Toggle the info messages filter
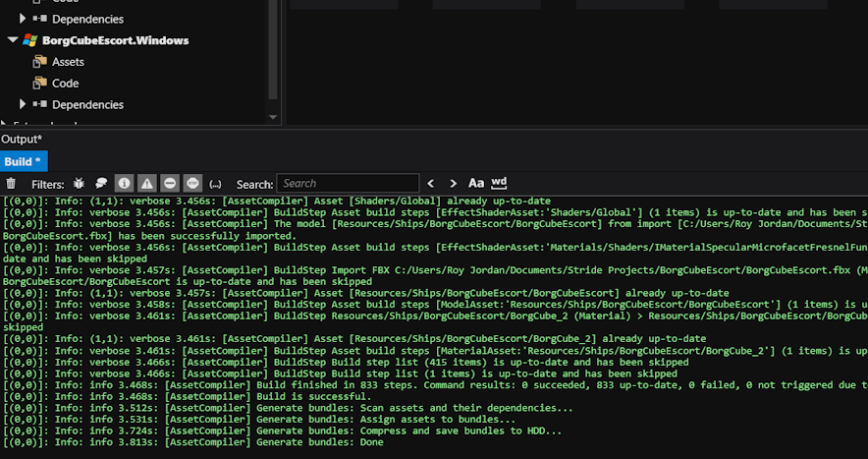The width and height of the screenshot is (868, 459). coord(124,183)
